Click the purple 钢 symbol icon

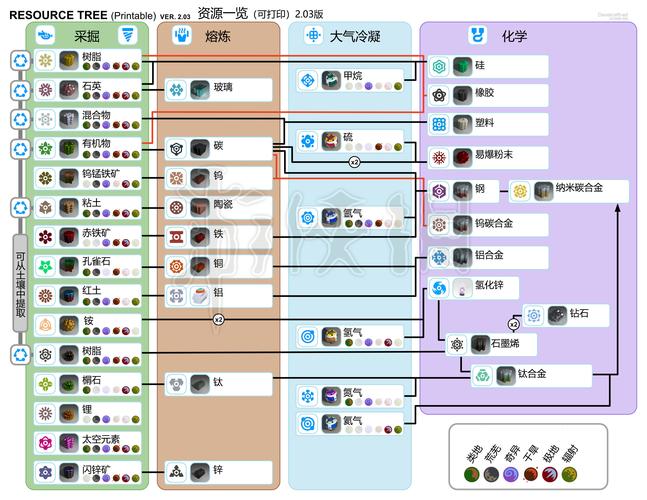pyautogui.click(x=439, y=191)
